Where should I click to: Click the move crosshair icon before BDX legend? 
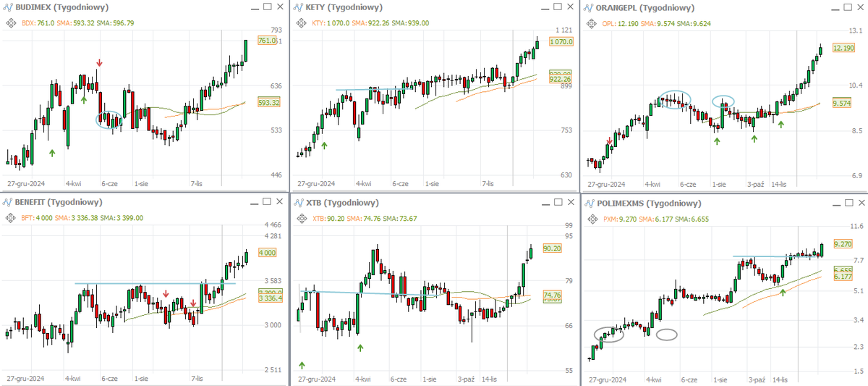(11, 22)
